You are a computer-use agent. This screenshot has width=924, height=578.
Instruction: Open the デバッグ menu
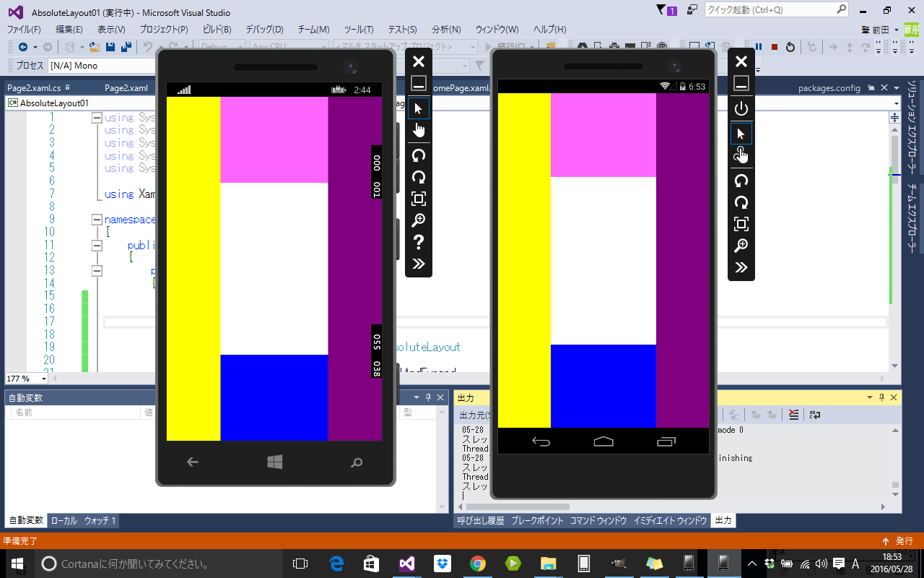coord(263,30)
